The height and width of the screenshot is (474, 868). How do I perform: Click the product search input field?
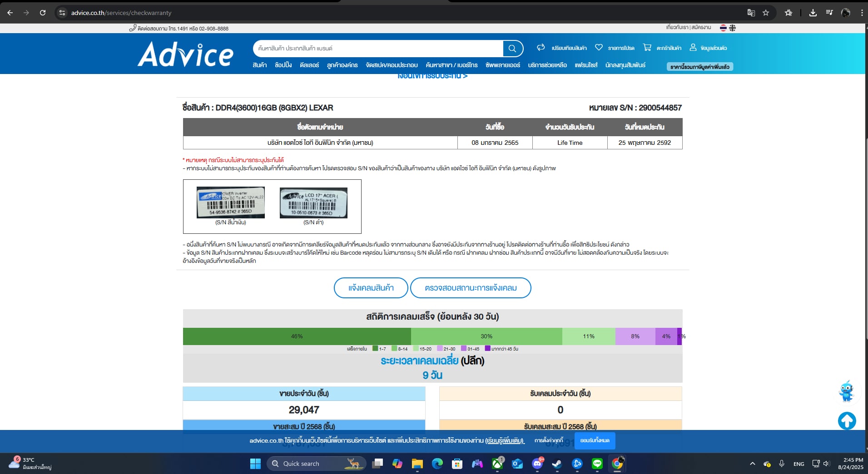tap(377, 49)
